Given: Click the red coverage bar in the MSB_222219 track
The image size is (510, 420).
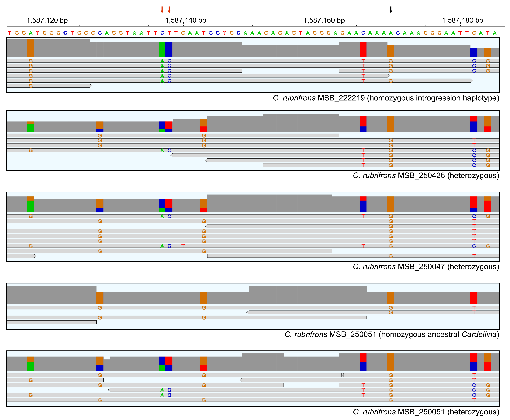Looking at the screenshot, I should click(x=363, y=49).
